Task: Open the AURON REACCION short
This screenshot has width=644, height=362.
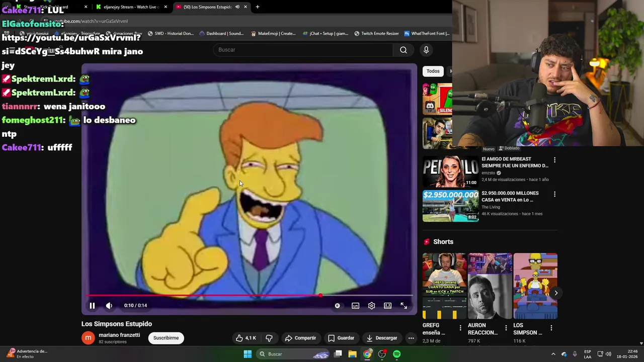Action: (490, 286)
